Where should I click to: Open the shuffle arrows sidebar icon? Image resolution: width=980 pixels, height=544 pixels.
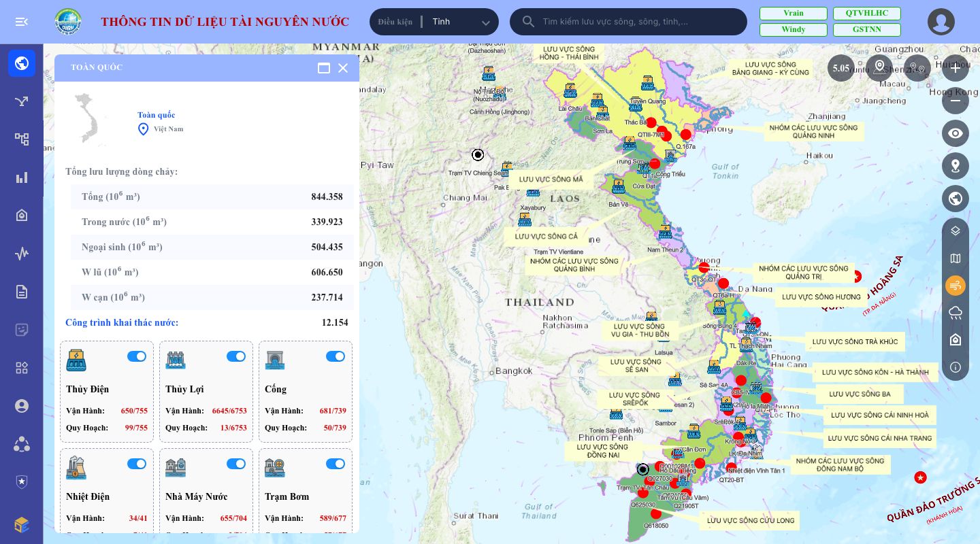pos(22,101)
